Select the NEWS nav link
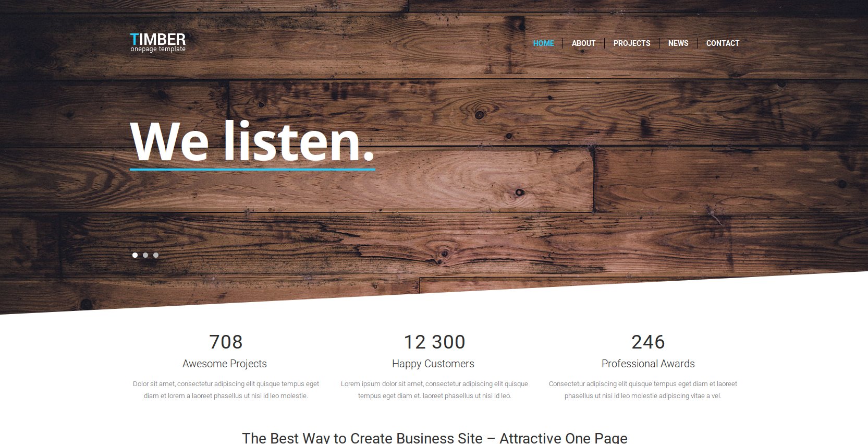This screenshot has width=868, height=444. [678, 43]
